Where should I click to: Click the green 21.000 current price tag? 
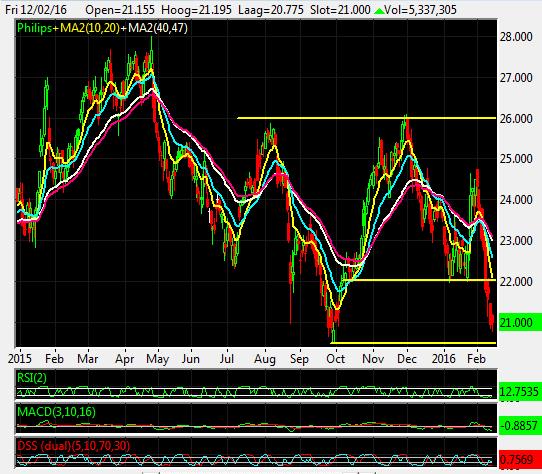(520, 322)
